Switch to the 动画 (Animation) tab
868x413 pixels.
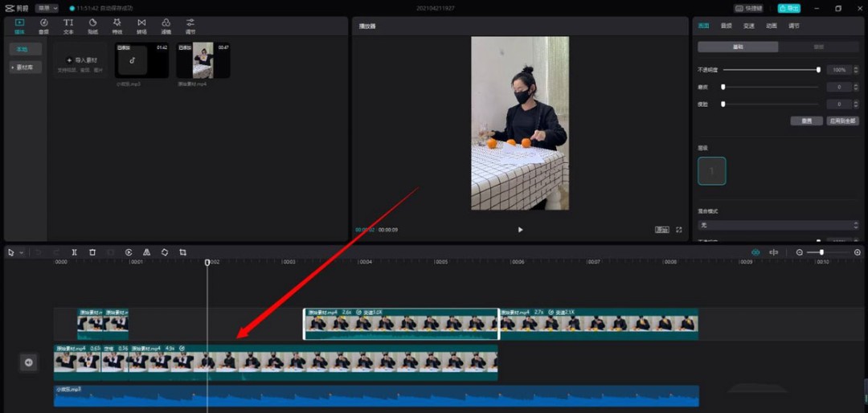pyautogui.click(x=772, y=26)
